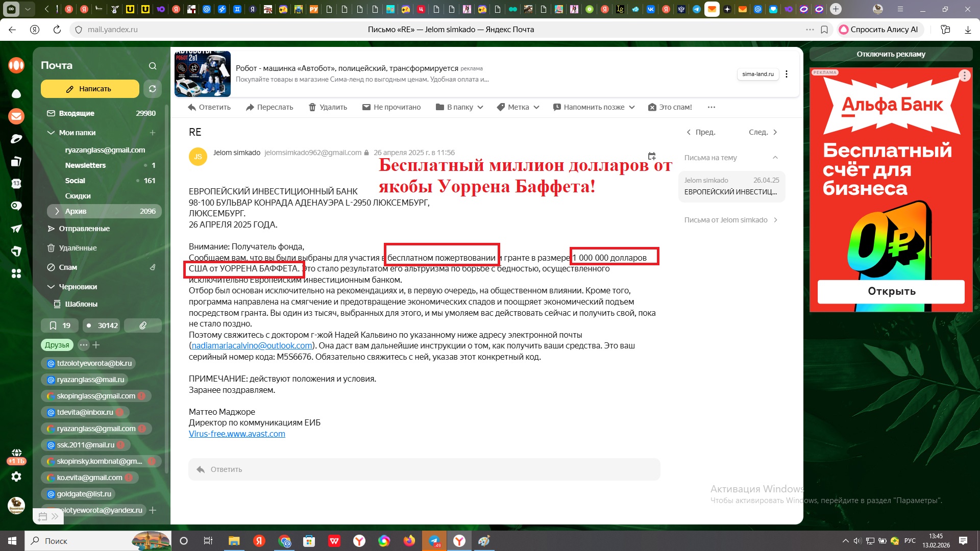Mark the email with Это спам!

click(x=670, y=107)
